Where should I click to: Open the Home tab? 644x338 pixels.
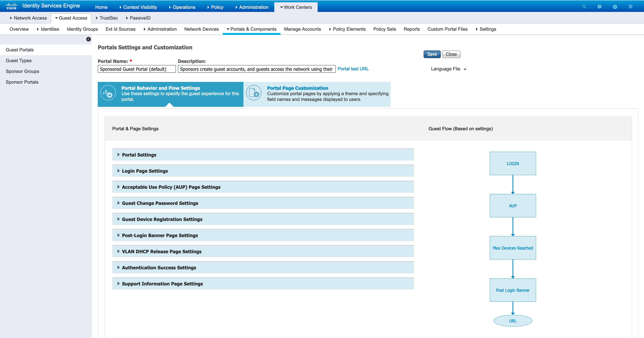coord(101,7)
